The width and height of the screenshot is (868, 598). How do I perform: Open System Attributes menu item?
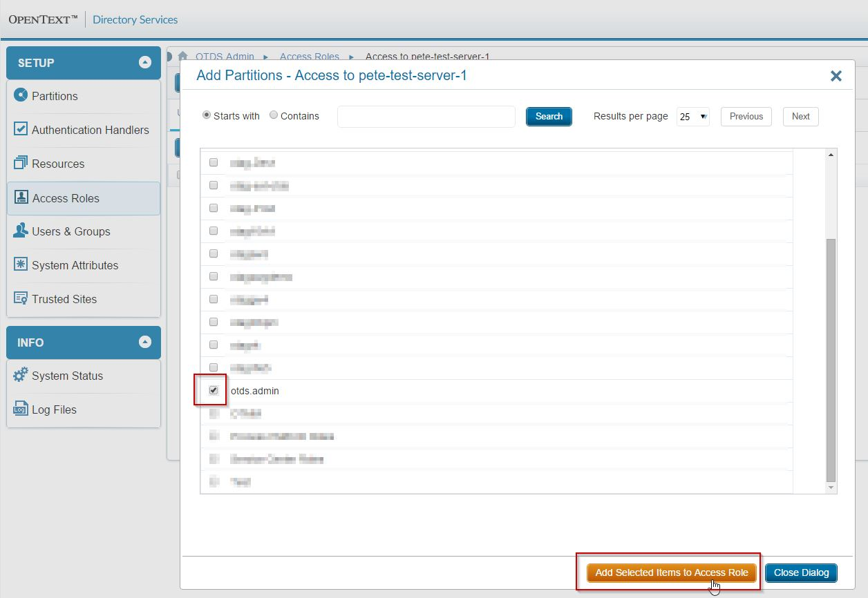(84, 265)
